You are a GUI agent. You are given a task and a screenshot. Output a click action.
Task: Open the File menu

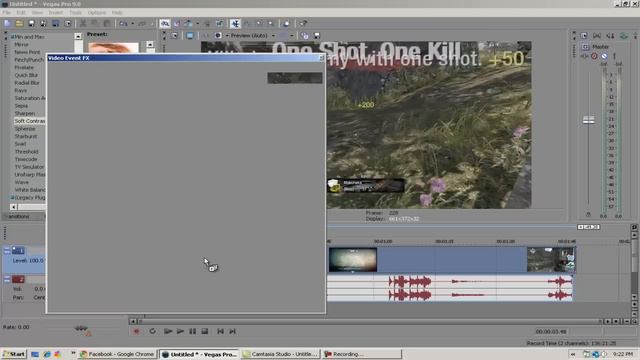click(x=7, y=13)
